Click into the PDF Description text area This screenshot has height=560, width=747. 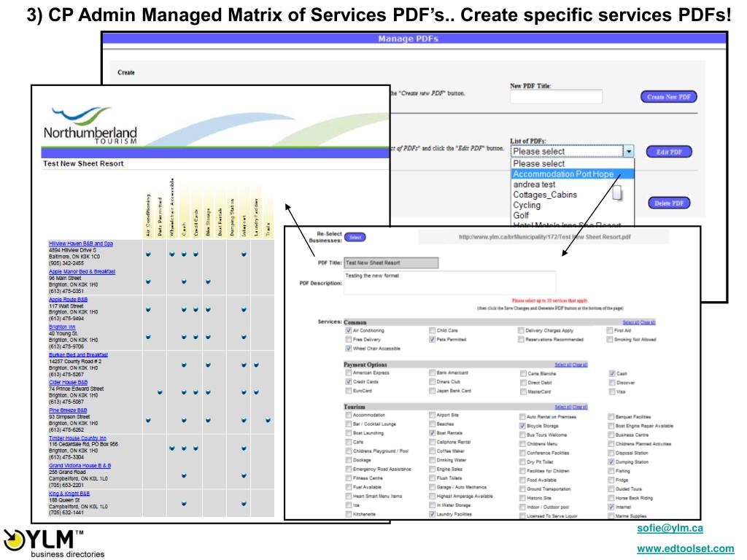click(x=449, y=283)
